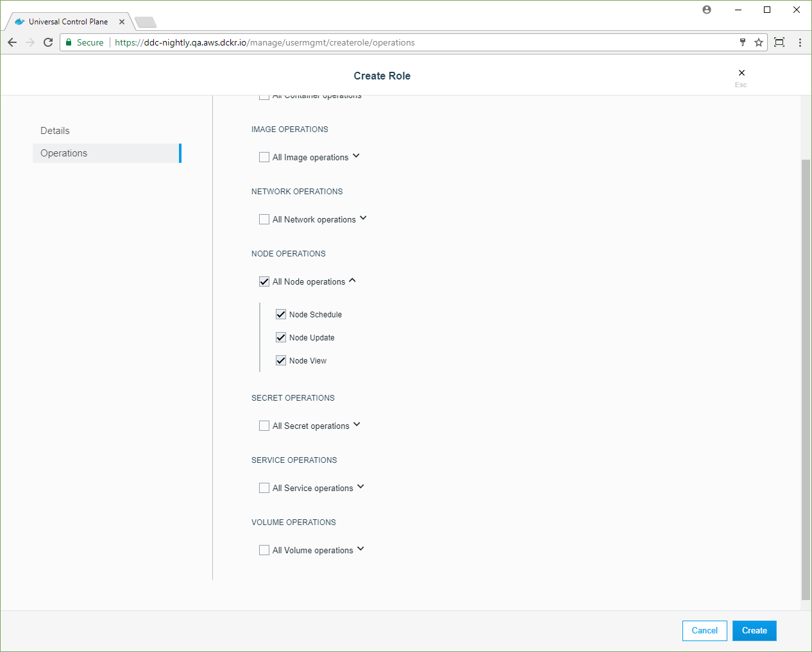Image resolution: width=812 pixels, height=652 pixels.
Task: Enable All Image operations checkbox
Action: coord(264,157)
